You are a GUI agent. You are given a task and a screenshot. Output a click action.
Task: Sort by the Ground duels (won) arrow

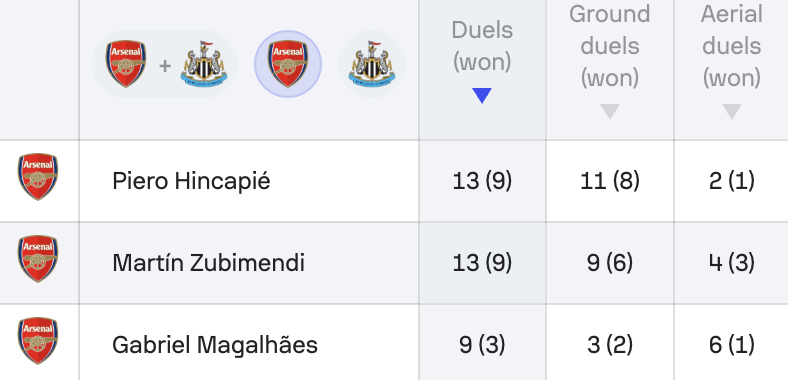point(610,112)
